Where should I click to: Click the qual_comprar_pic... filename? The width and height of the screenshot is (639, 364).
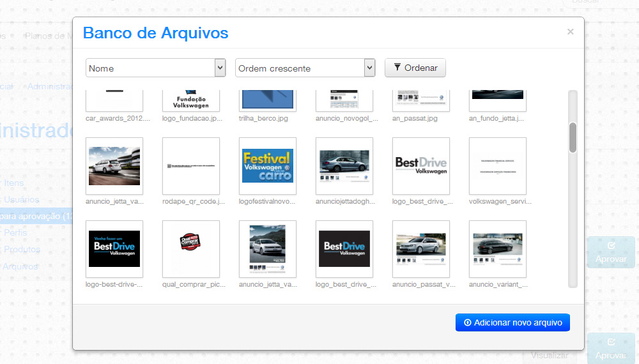coord(194,285)
